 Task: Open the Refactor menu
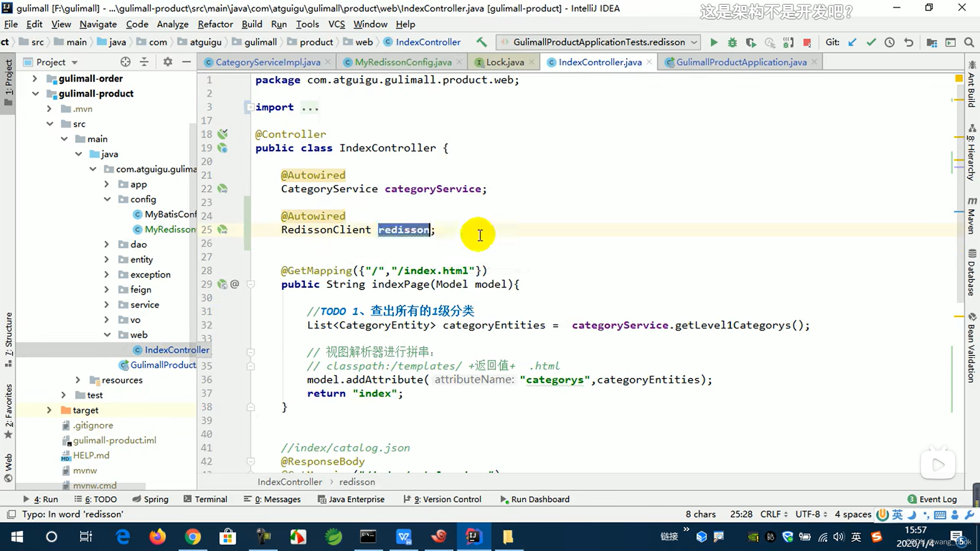coord(215,24)
